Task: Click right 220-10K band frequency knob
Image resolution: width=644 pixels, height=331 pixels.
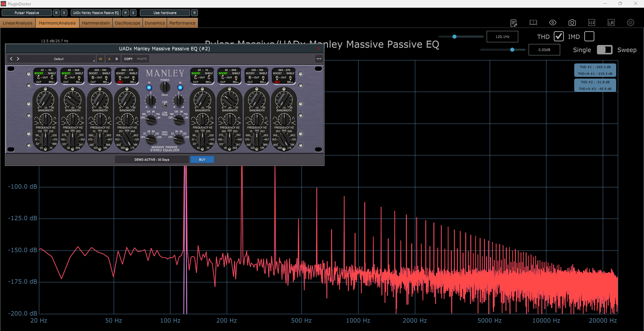Action: (x=257, y=139)
